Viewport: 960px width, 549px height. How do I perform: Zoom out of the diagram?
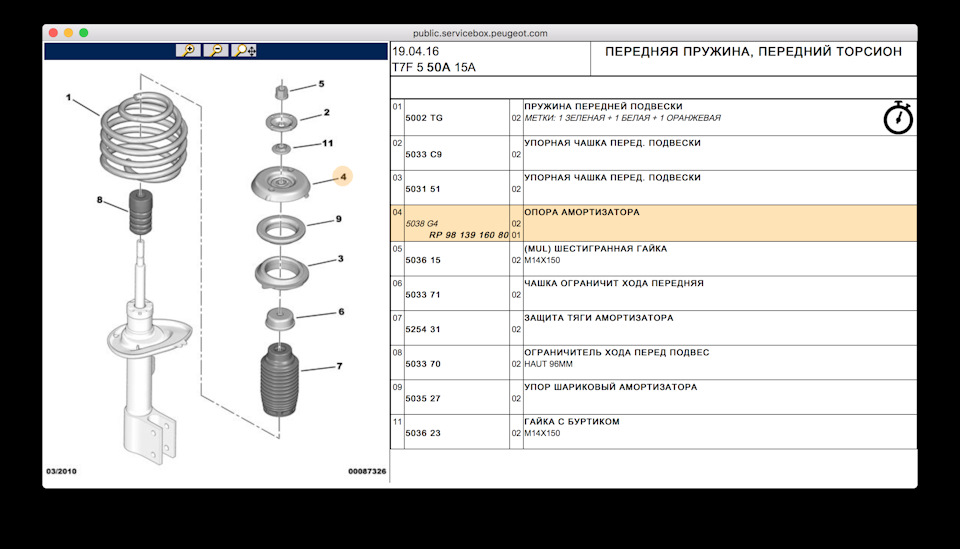pos(216,50)
